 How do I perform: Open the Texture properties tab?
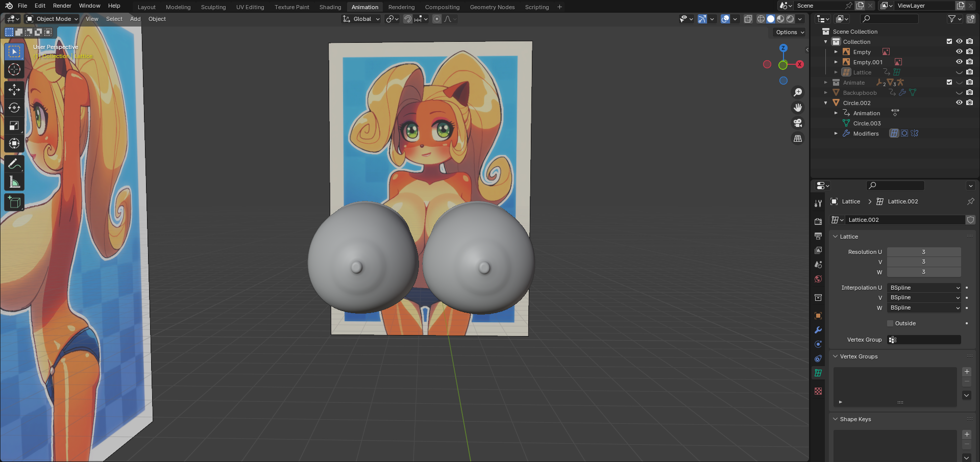[x=818, y=391]
